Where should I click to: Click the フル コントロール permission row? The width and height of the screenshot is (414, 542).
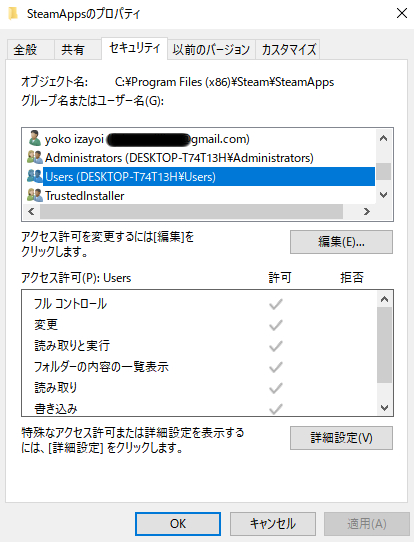pos(200,304)
